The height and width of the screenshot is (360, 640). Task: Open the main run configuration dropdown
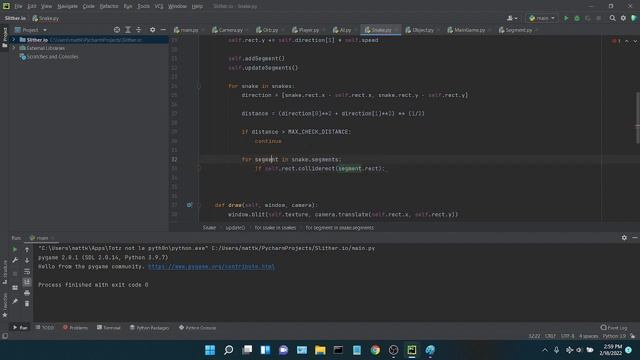(542, 18)
